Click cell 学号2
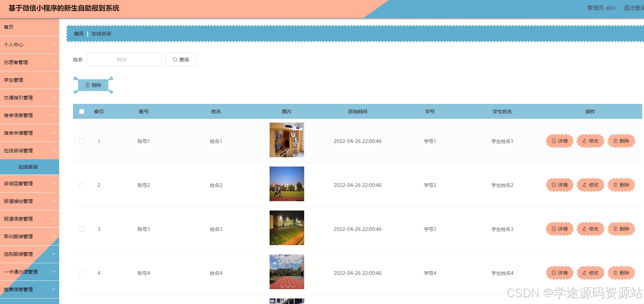The image size is (644, 304). (430, 185)
